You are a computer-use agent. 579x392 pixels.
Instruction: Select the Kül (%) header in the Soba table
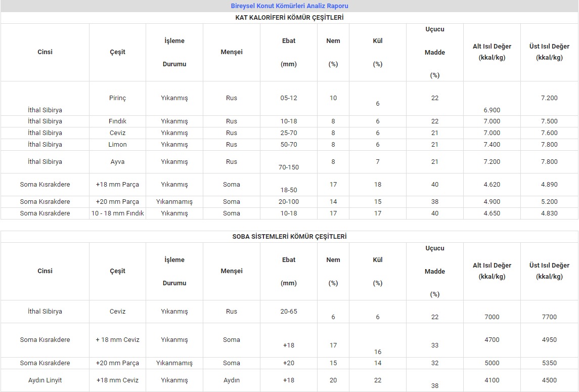coord(377,271)
